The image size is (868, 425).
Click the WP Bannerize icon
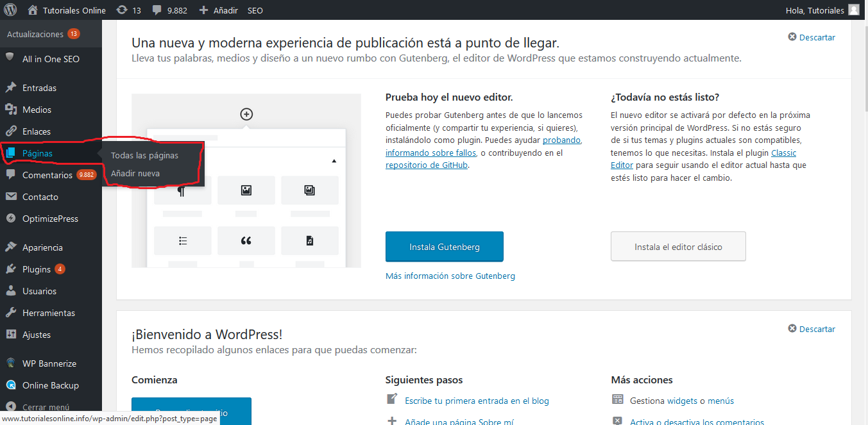click(11, 363)
